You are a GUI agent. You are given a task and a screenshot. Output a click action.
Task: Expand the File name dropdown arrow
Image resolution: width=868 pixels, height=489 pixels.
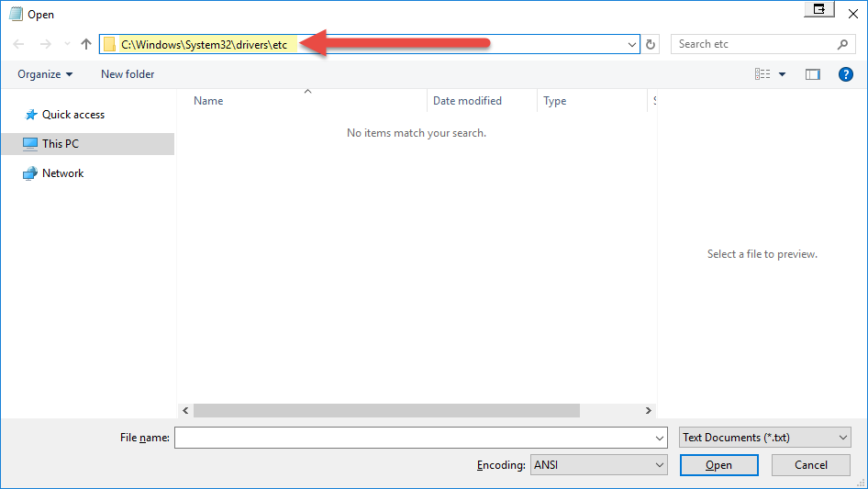coord(660,438)
